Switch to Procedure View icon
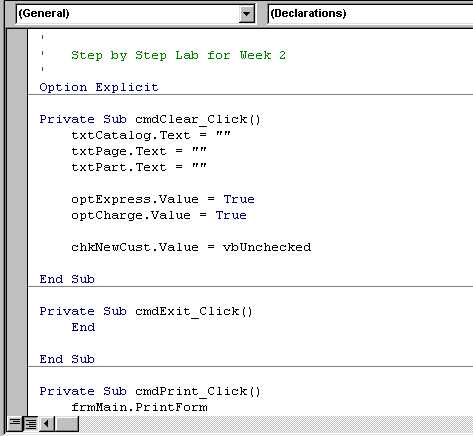Image resolution: width=473 pixels, height=436 pixels. click(15, 424)
